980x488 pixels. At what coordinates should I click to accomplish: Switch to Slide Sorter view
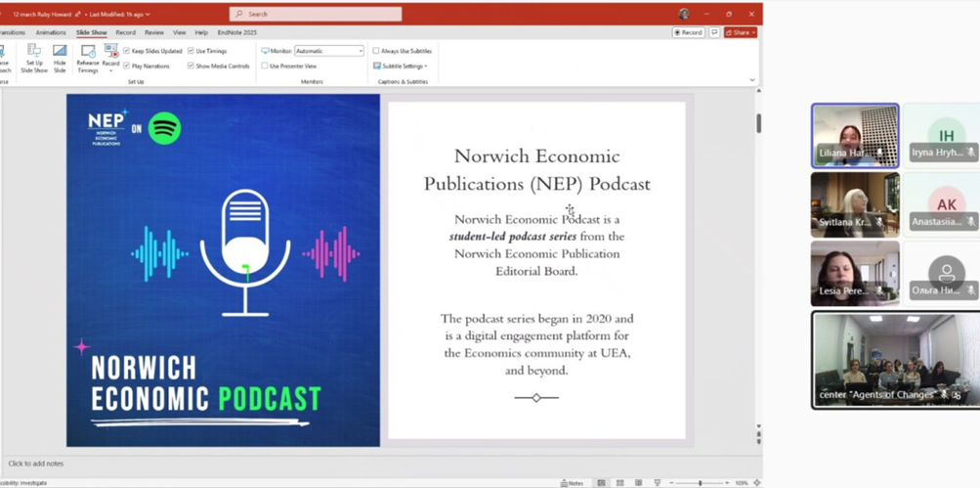(x=618, y=483)
